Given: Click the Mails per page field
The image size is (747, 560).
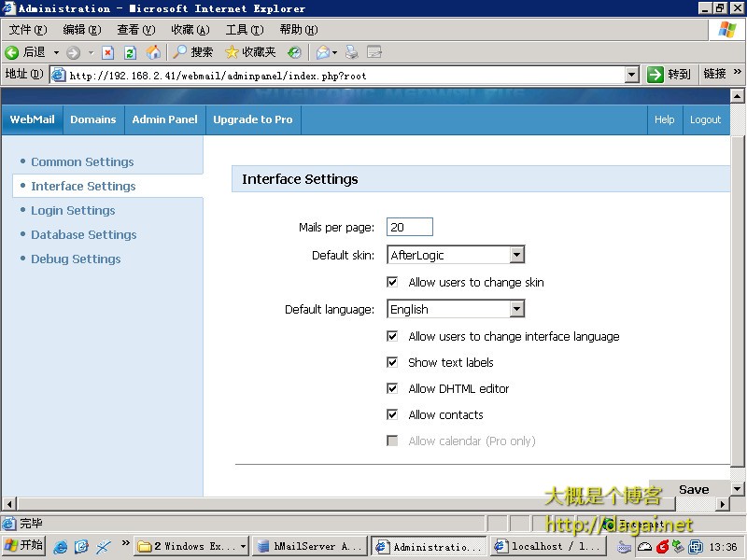Looking at the screenshot, I should pos(409,227).
